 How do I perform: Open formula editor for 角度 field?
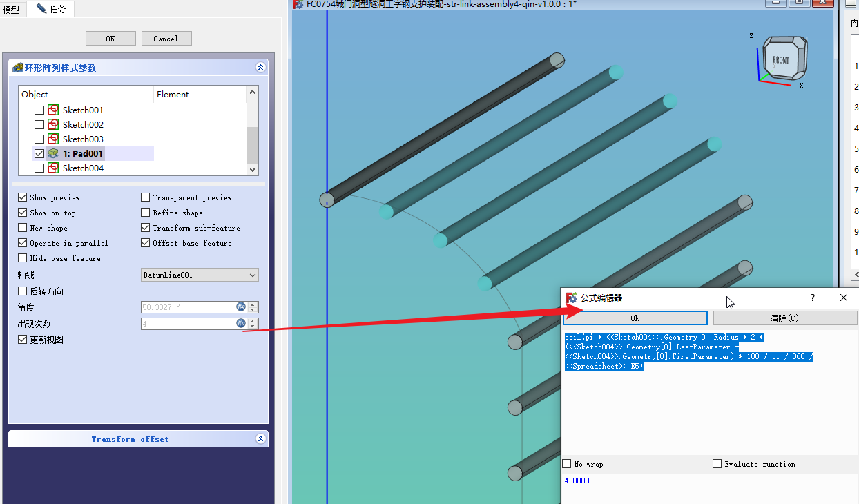[x=241, y=307]
